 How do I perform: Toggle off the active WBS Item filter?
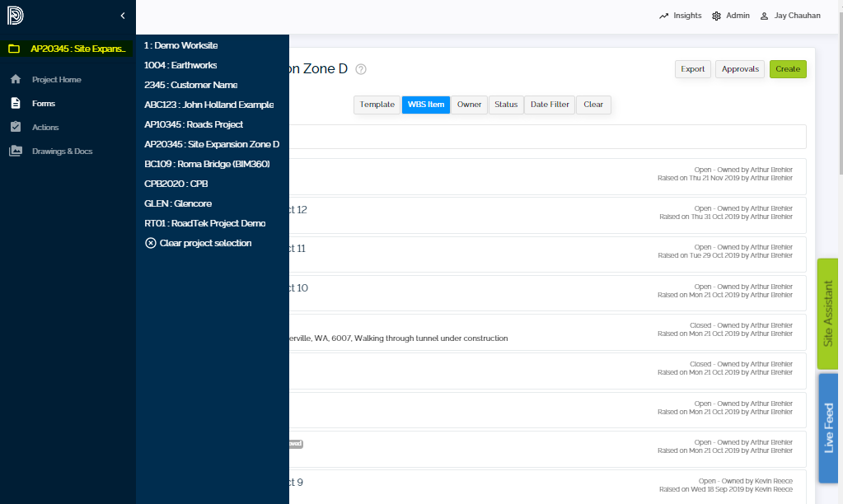[x=425, y=105]
